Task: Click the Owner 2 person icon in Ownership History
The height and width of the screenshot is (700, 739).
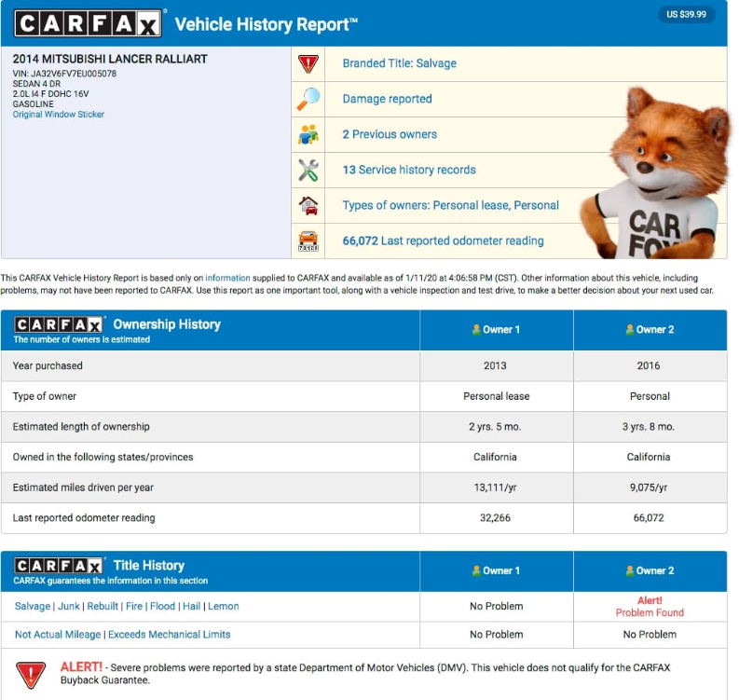Action: coord(630,330)
